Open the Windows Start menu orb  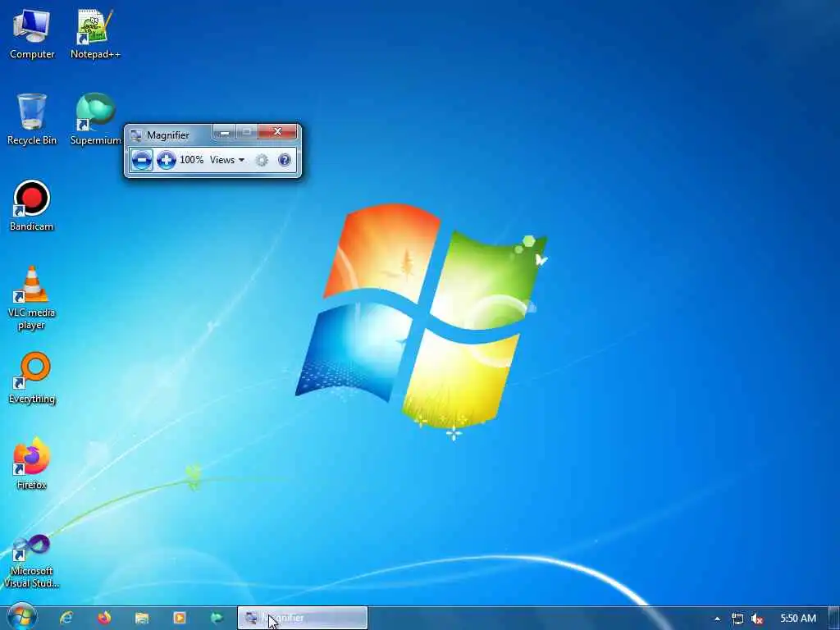22,617
